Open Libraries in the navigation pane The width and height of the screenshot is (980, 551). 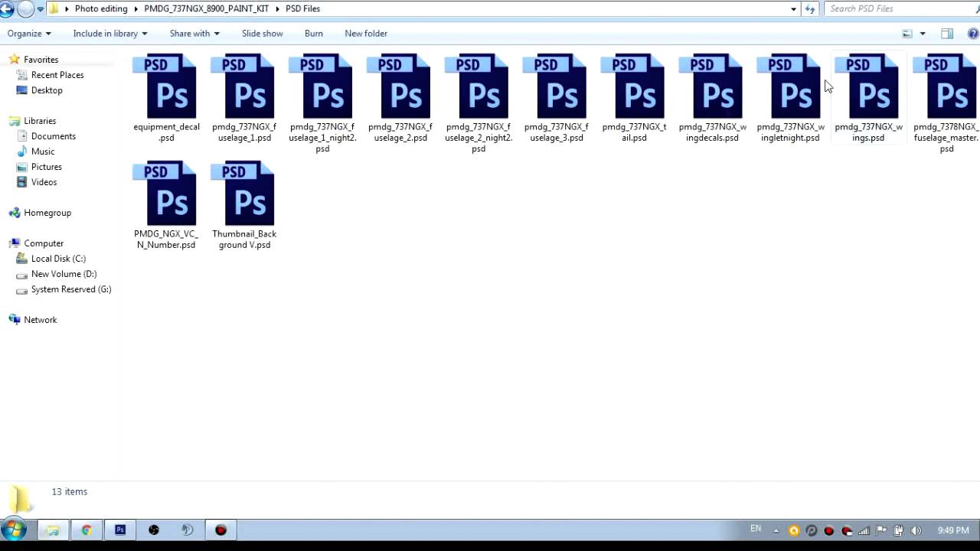point(40,121)
